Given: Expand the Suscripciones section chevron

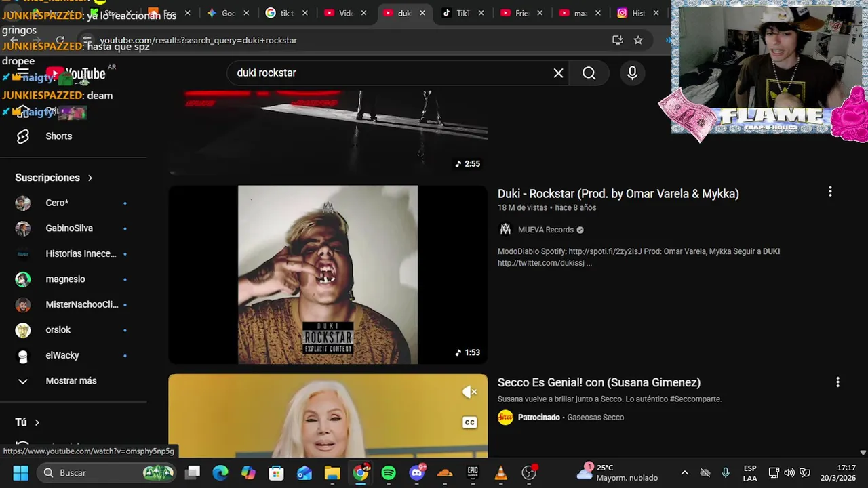Looking at the screenshot, I should coord(90,178).
